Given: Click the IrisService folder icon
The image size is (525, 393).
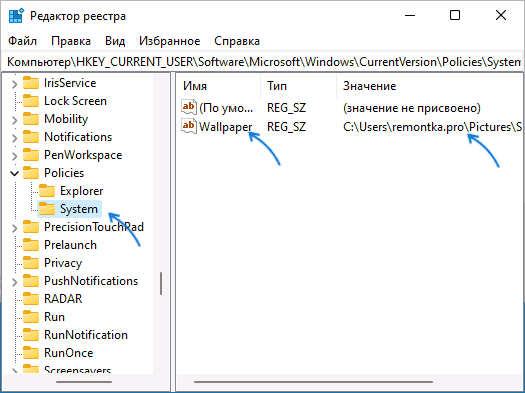Looking at the screenshot, I should 31,83.
